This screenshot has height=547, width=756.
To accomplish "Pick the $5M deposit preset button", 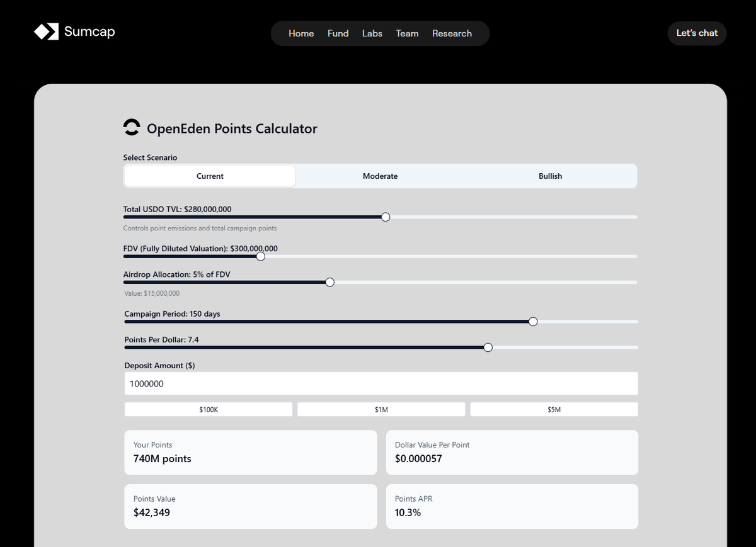I will tap(554, 409).
